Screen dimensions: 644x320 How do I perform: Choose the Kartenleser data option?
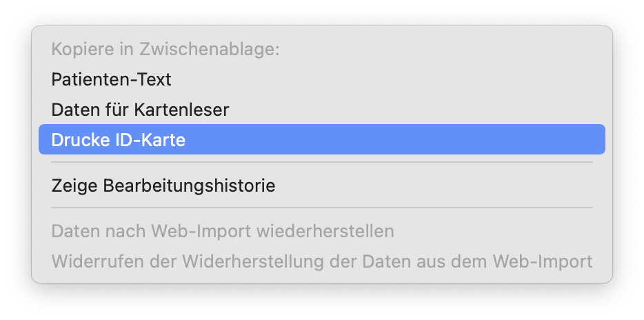140,109
